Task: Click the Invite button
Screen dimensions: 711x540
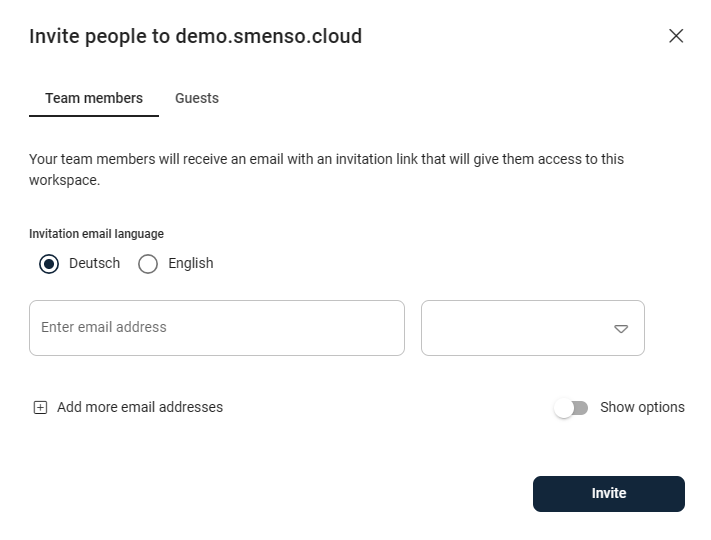Action: (609, 494)
